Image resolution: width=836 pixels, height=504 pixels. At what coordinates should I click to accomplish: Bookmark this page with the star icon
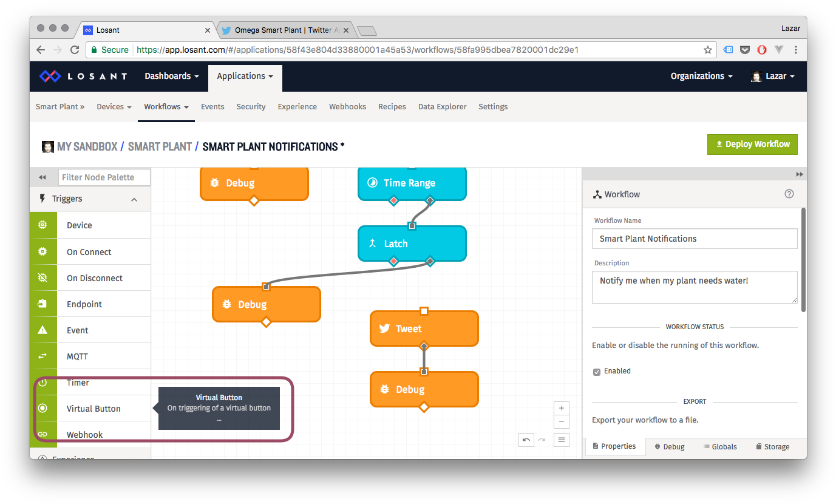point(708,50)
